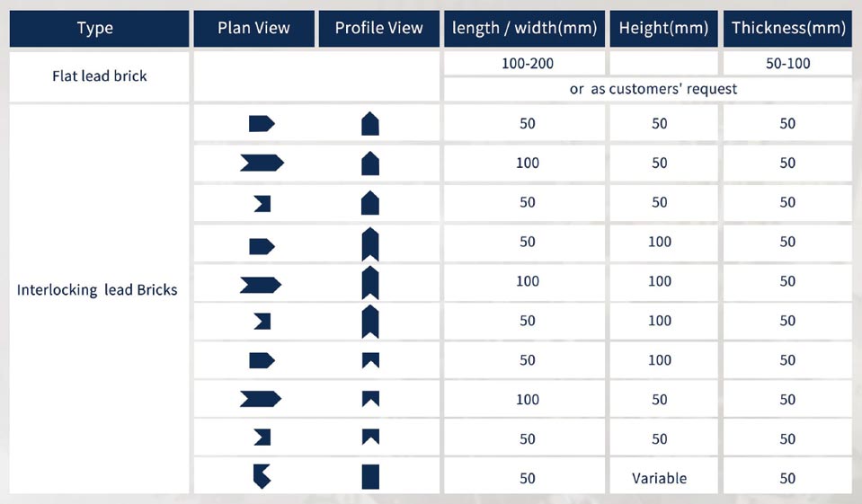Click the Thickness(mm) column header
The height and width of the screenshot is (504, 862).
coord(788,28)
